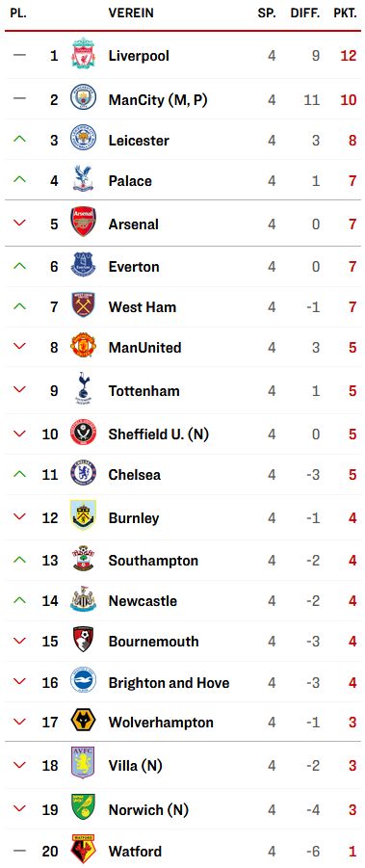Click the Crystal Palace eagle crest
Viewport: 365px width, 868px height.
83,179
